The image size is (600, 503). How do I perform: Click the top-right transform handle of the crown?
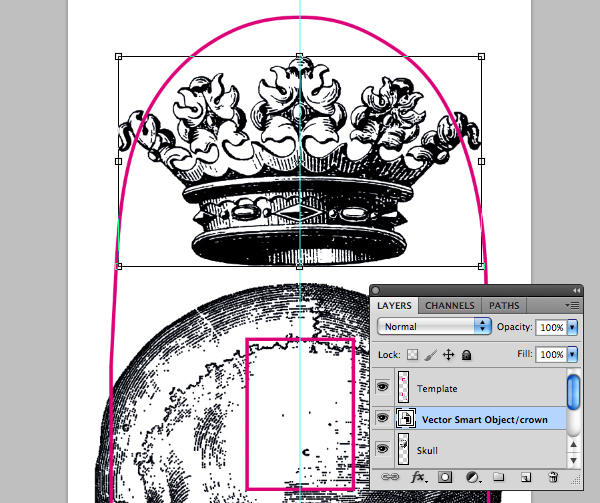point(481,57)
